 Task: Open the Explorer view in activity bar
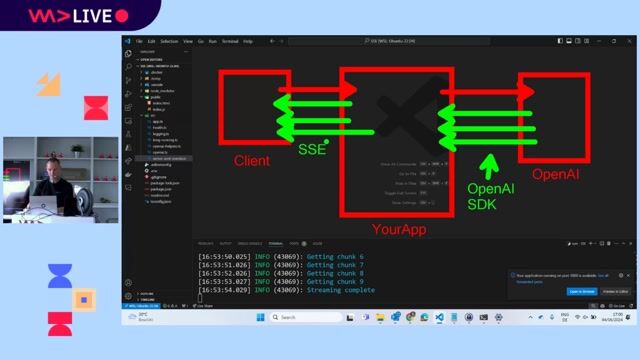128,53
